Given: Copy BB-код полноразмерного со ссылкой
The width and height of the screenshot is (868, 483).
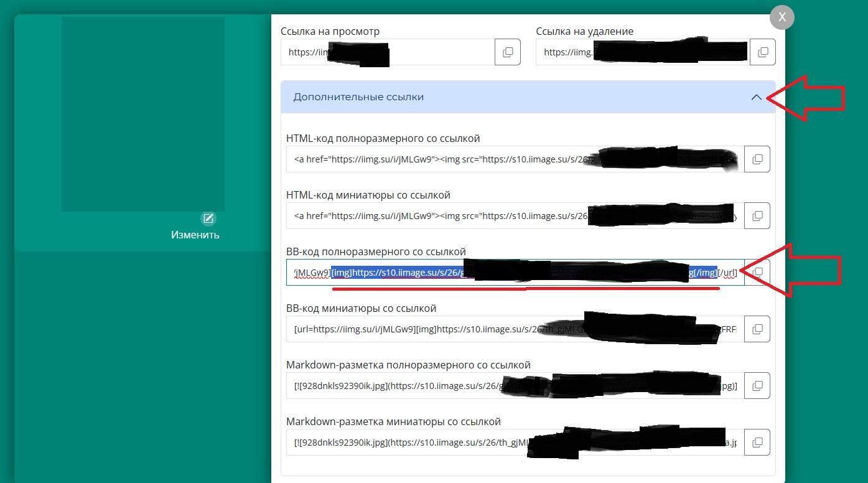Looking at the screenshot, I should click(x=757, y=273).
